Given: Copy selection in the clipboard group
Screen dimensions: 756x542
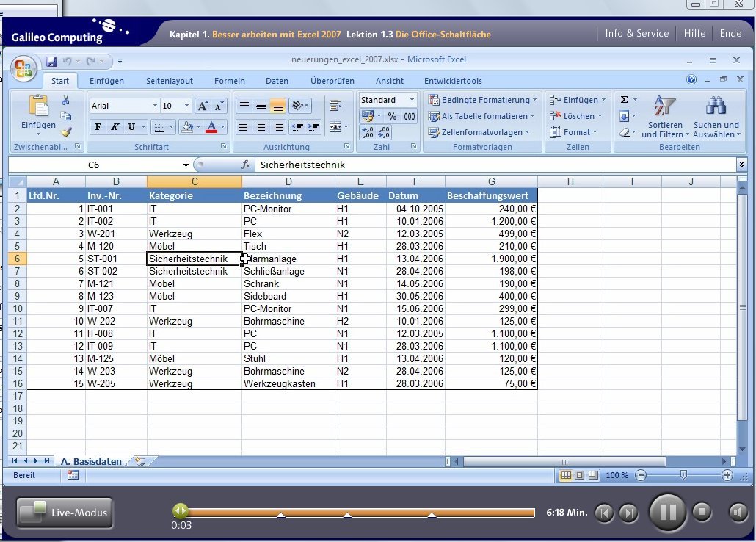Looking at the screenshot, I should tap(65, 116).
